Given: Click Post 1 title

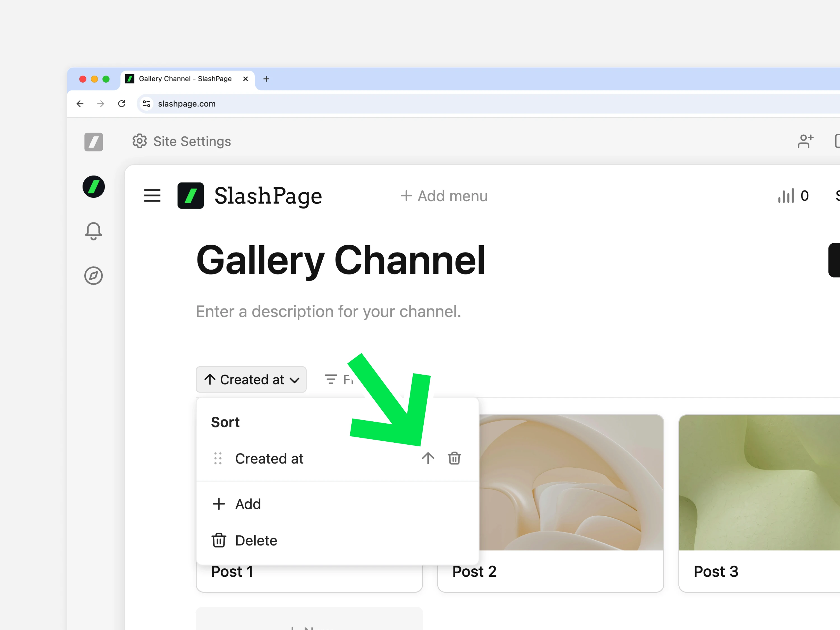Looking at the screenshot, I should (x=232, y=572).
